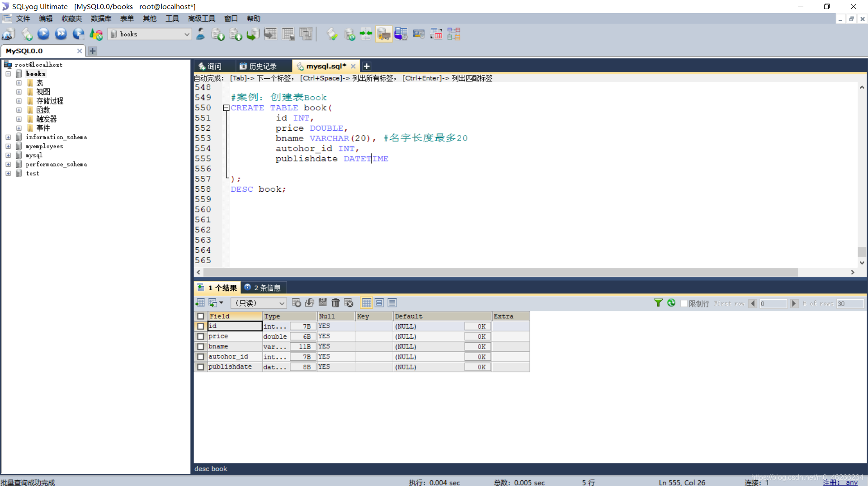The image size is (868, 486).
Task: Click the any registration link
Action: point(851,482)
